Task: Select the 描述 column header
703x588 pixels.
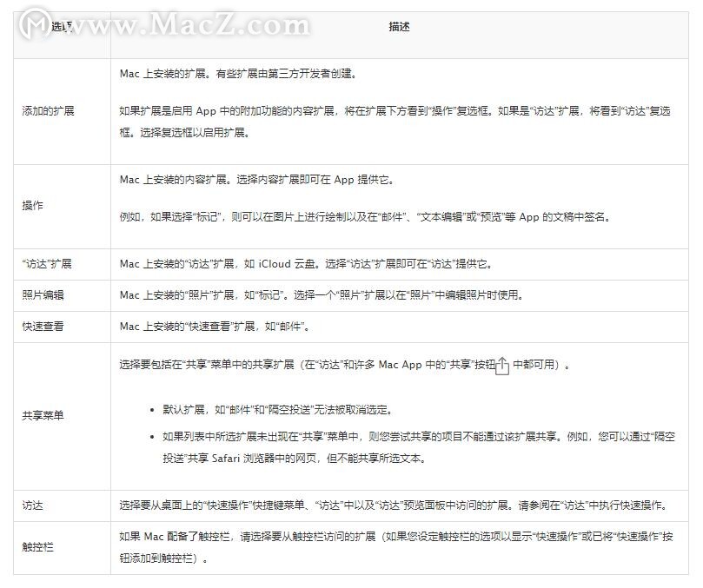Action: click(x=399, y=27)
